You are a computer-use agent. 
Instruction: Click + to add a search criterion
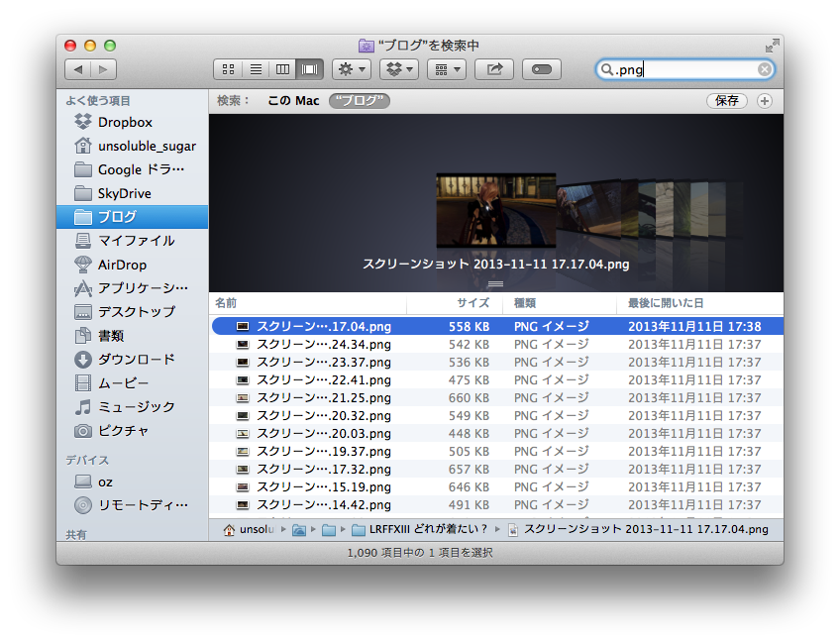tap(764, 100)
